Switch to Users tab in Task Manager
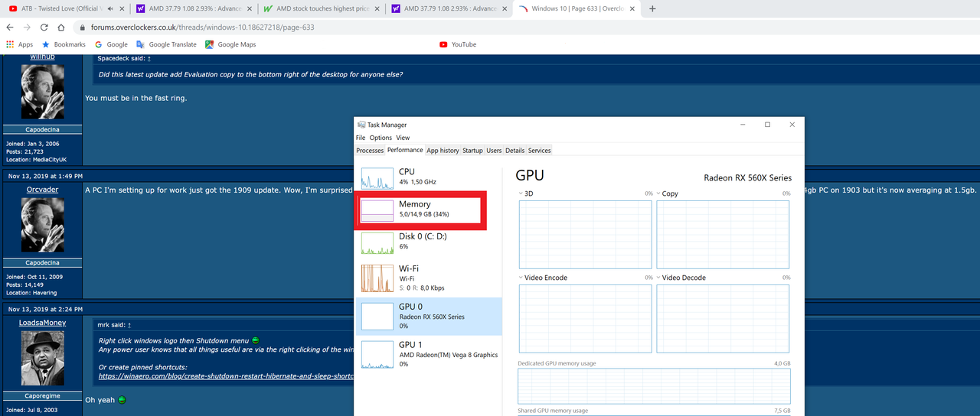This screenshot has height=416, width=980. click(x=494, y=151)
